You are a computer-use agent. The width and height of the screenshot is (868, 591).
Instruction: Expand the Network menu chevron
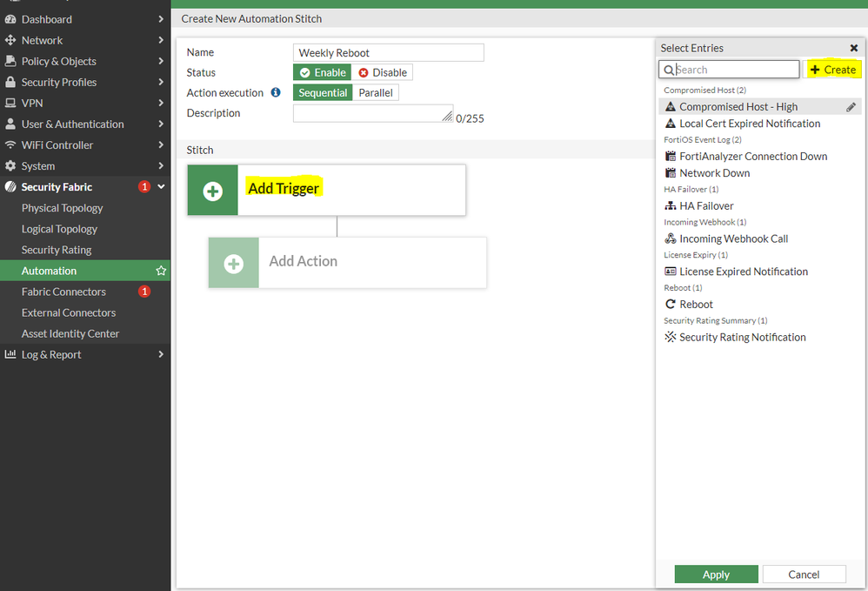[x=161, y=40]
